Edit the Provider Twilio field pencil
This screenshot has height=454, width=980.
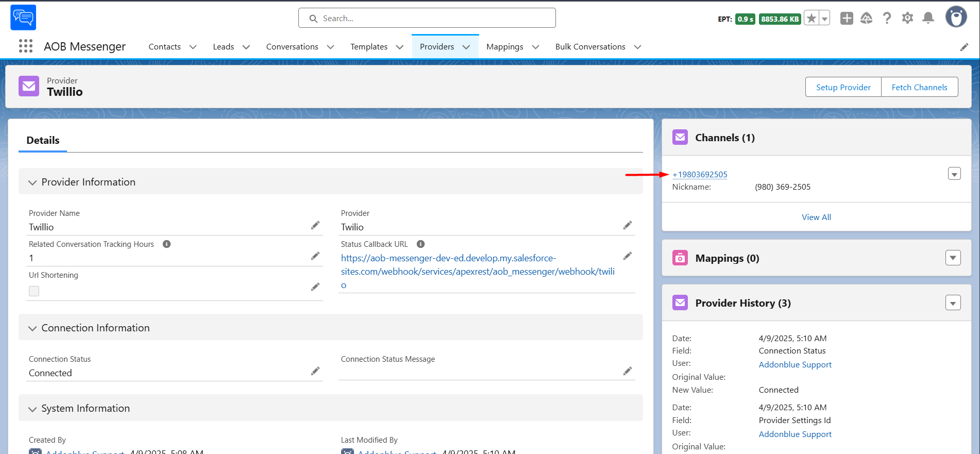[x=628, y=225]
